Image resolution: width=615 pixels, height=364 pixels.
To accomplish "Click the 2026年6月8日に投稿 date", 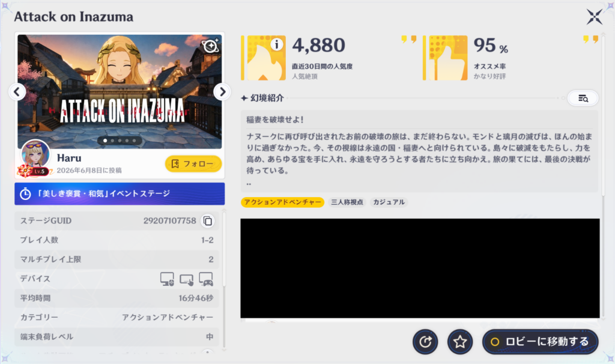I will tap(89, 170).
